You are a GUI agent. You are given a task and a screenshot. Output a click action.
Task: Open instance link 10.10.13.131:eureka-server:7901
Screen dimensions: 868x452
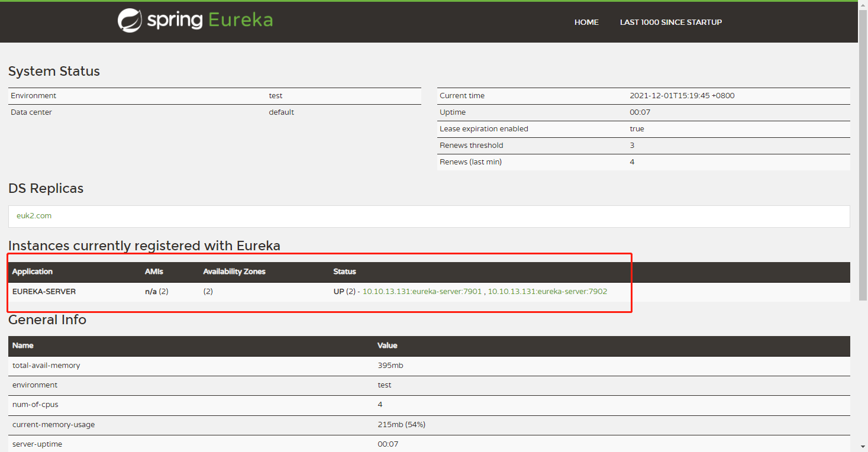[x=422, y=292]
